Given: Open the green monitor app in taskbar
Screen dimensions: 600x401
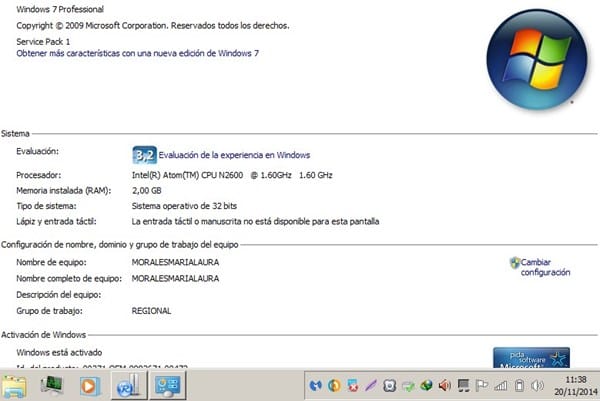Looking at the screenshot, I should (x=52, y=386).
